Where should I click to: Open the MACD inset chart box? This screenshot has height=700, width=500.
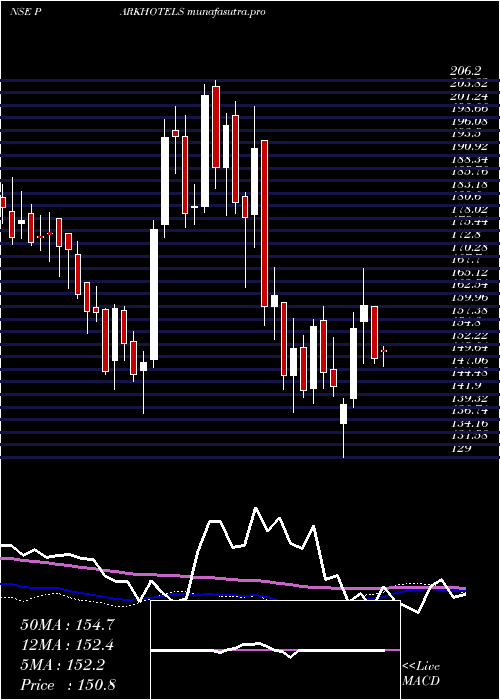point(275,650)
